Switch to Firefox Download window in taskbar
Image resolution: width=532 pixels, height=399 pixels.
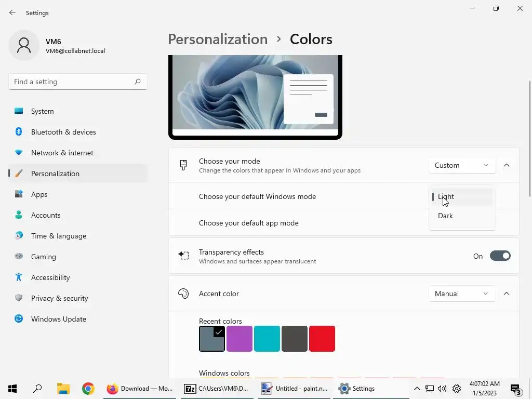140,389
